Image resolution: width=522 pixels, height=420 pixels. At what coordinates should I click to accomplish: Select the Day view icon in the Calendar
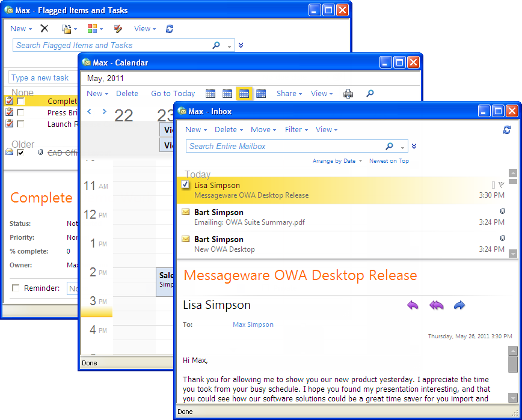[210, 94]
